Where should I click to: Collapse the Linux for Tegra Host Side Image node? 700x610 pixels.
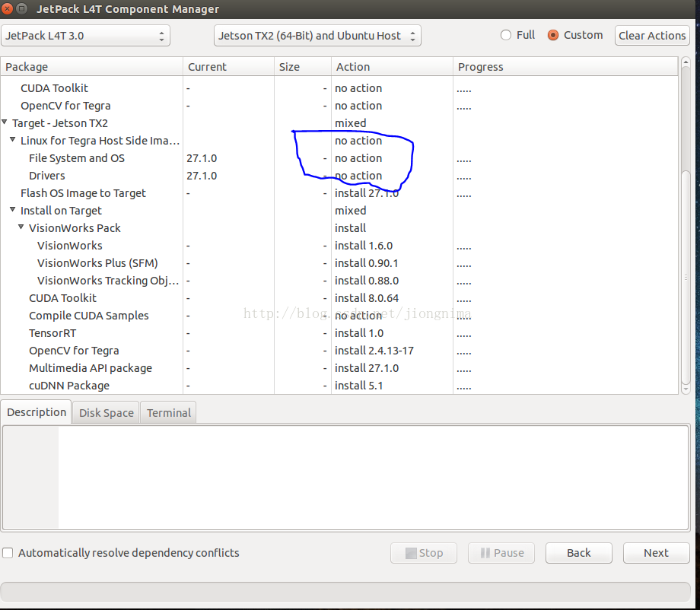pyautogui.click(x=13, y=140)
